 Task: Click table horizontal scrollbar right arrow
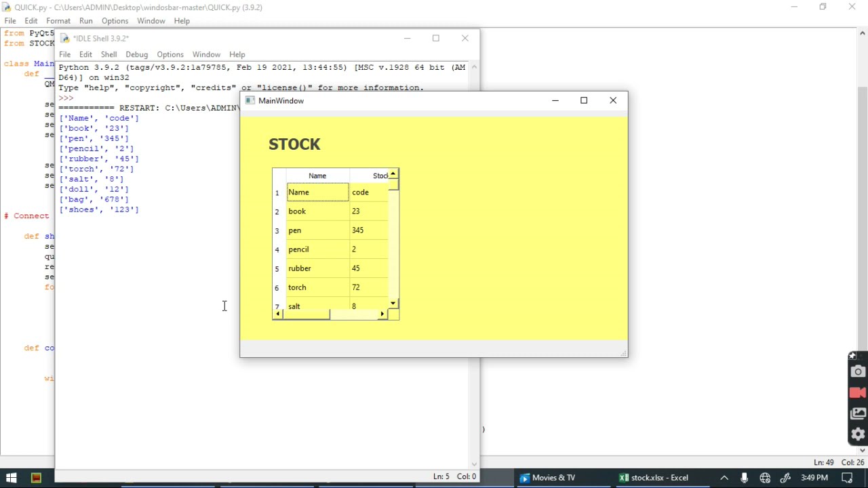coord(382,314)
